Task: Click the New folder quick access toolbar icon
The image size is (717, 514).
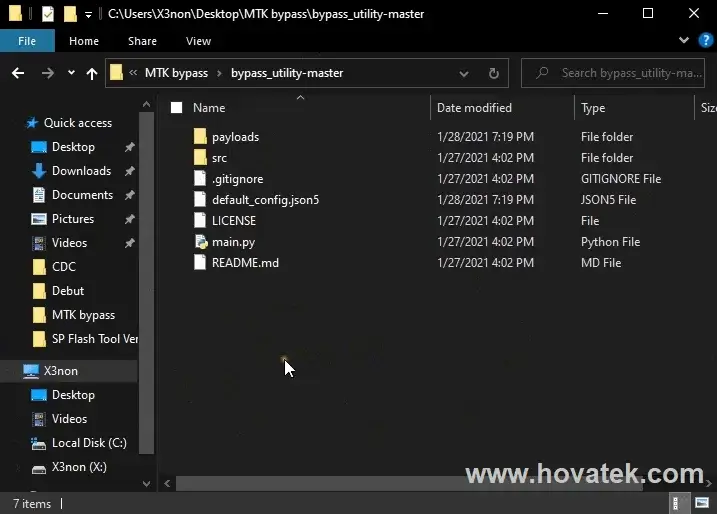Action: pyautogui.click(x=70, y=14)
